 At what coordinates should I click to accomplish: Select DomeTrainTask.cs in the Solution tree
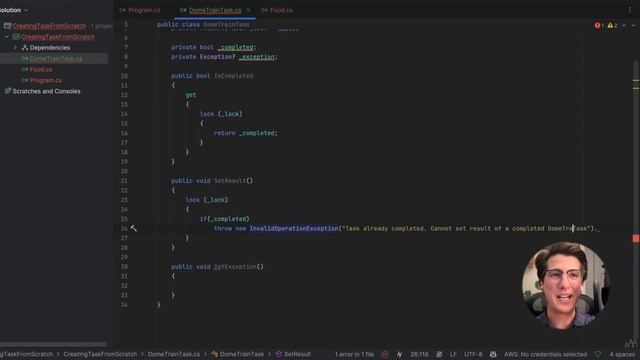point(56,58)
